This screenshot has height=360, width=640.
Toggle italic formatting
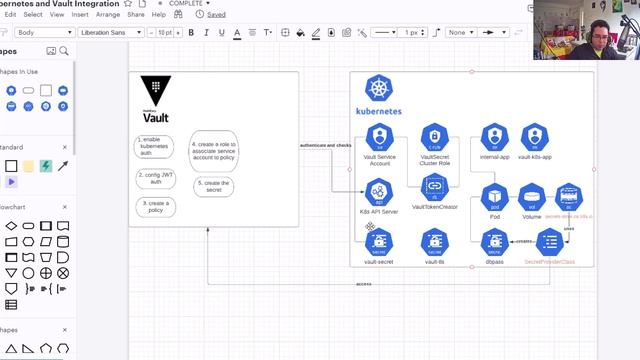coord(206,33)
